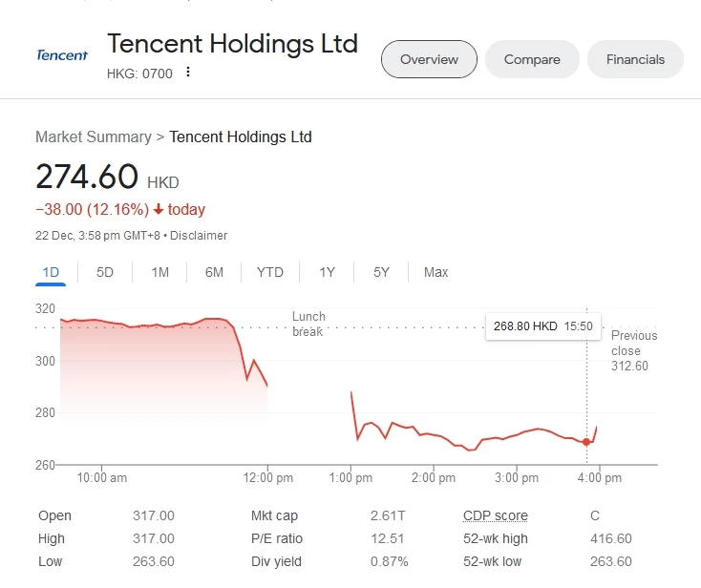Image resolution: width=701 pixels, height=588 pixels.
Task: Switch the chart to 1Y range
Action: 327,272
